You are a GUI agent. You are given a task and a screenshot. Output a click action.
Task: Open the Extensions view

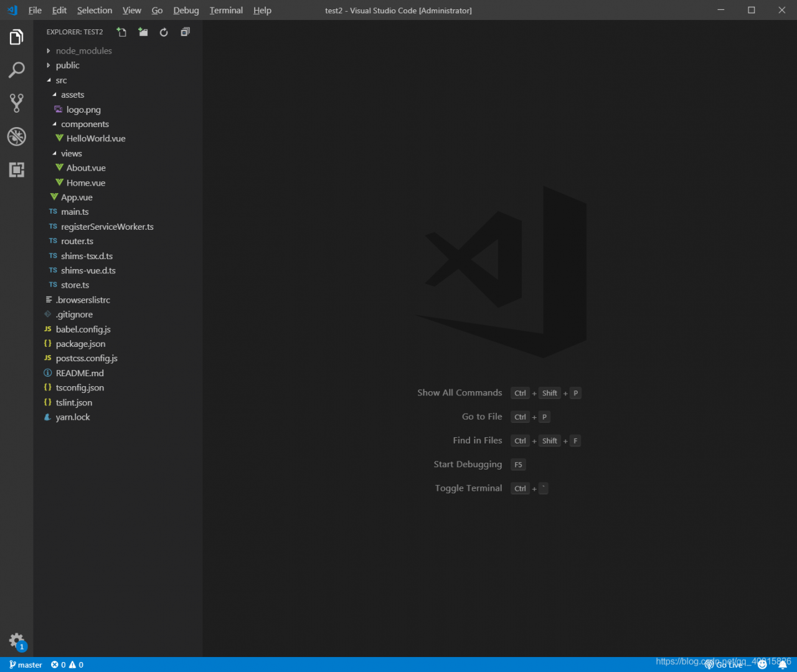click(17, 169)
